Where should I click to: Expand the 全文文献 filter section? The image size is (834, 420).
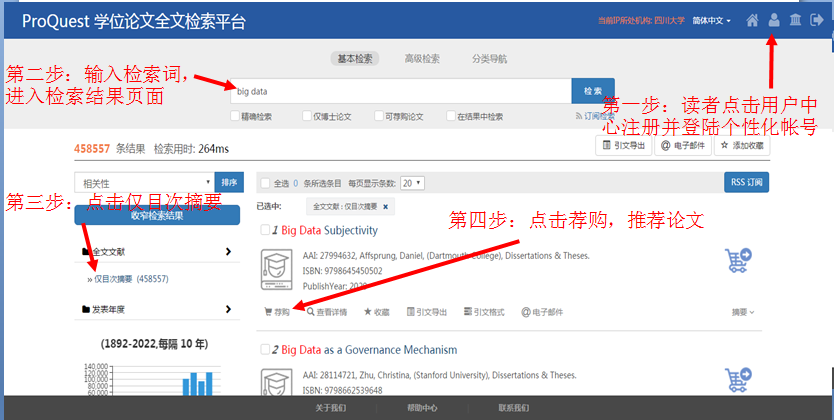pyautogui.click(x=157, y=251)
